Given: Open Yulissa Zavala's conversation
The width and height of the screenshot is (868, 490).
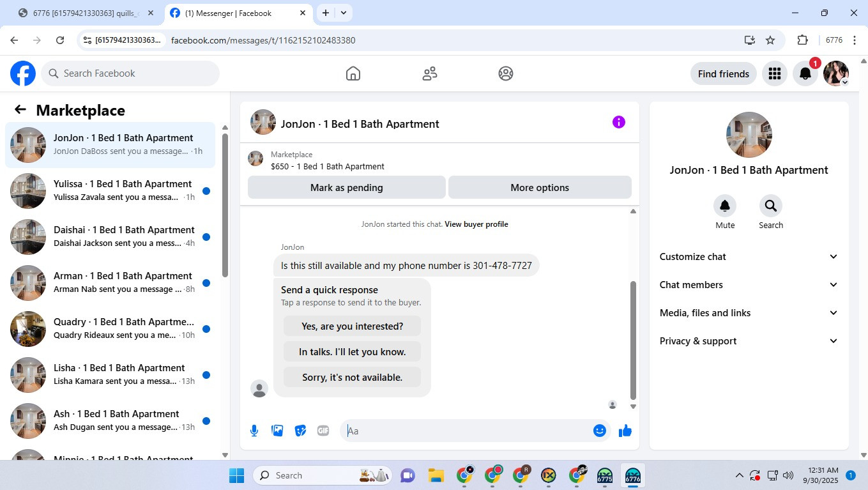Looking at the screenshot, I should click(x=110, y=191).
